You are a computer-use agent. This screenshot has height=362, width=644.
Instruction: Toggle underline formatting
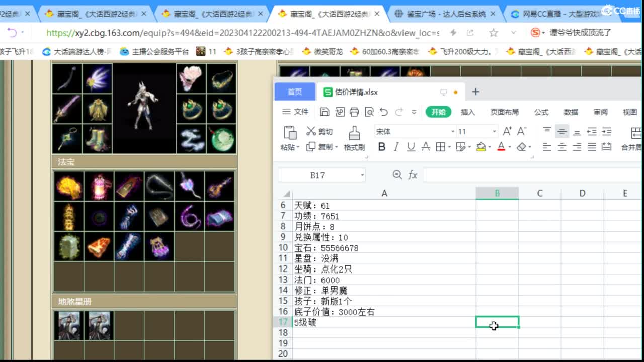point(411,147)
